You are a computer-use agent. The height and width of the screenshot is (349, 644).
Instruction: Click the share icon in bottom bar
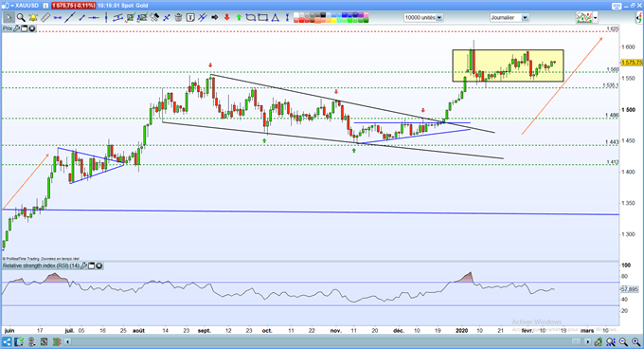pyautogui.click(x=7, y=342)
